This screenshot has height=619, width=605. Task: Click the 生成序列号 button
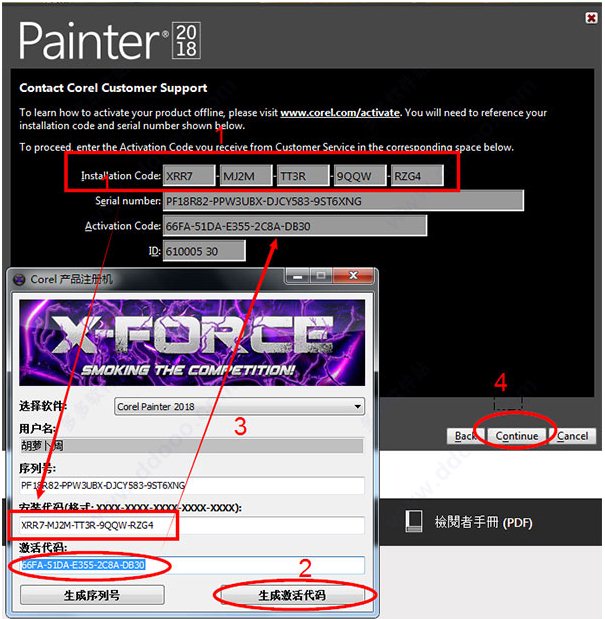92,595
